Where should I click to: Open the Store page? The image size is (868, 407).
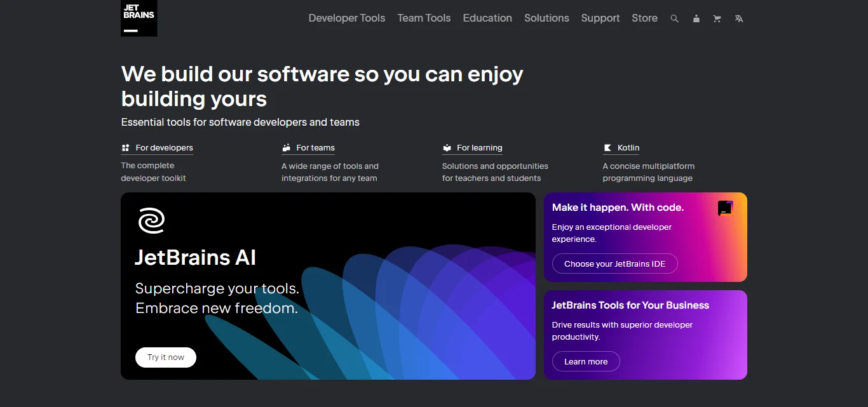[x=644, y=18]
